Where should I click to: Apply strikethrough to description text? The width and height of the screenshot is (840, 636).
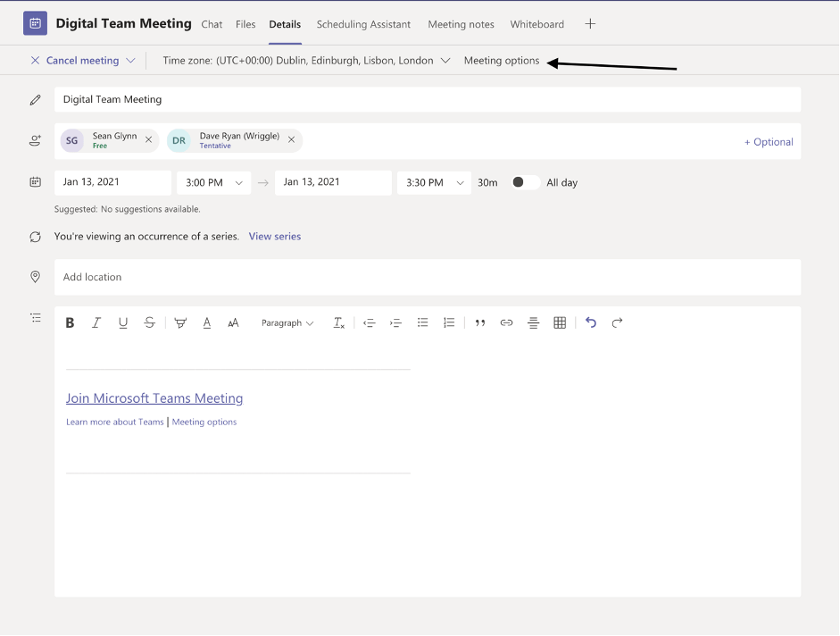click(149, 322)
